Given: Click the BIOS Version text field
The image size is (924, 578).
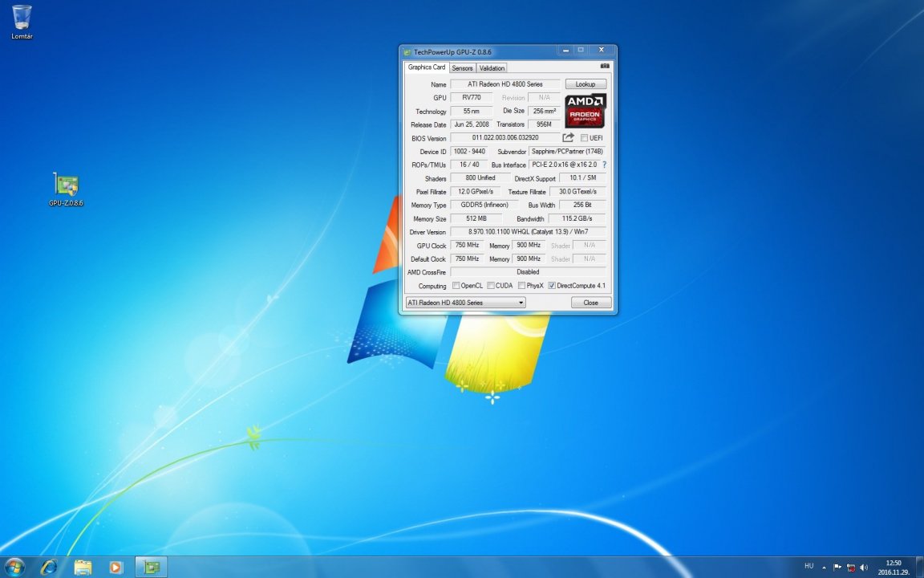Looking at the screenshot, I should pyautogui.click(x=505, y=138).
